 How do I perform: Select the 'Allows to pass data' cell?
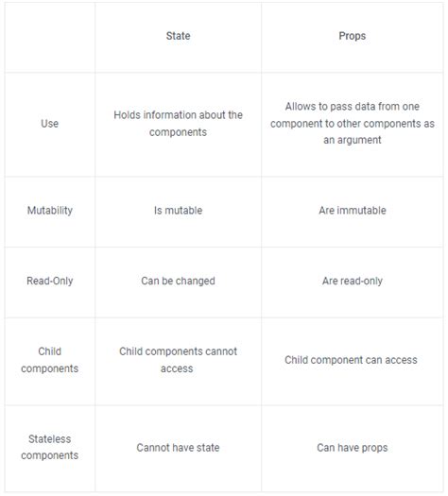pos(353,124)
